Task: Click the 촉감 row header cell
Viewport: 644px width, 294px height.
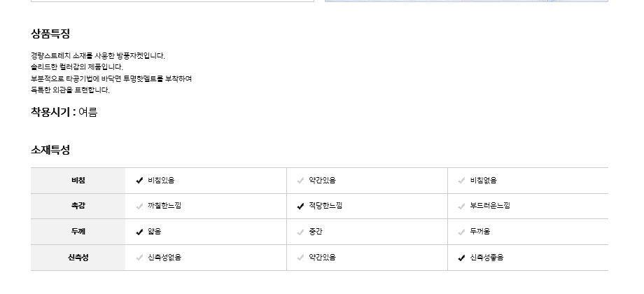Action: click(x=78, y=206)
